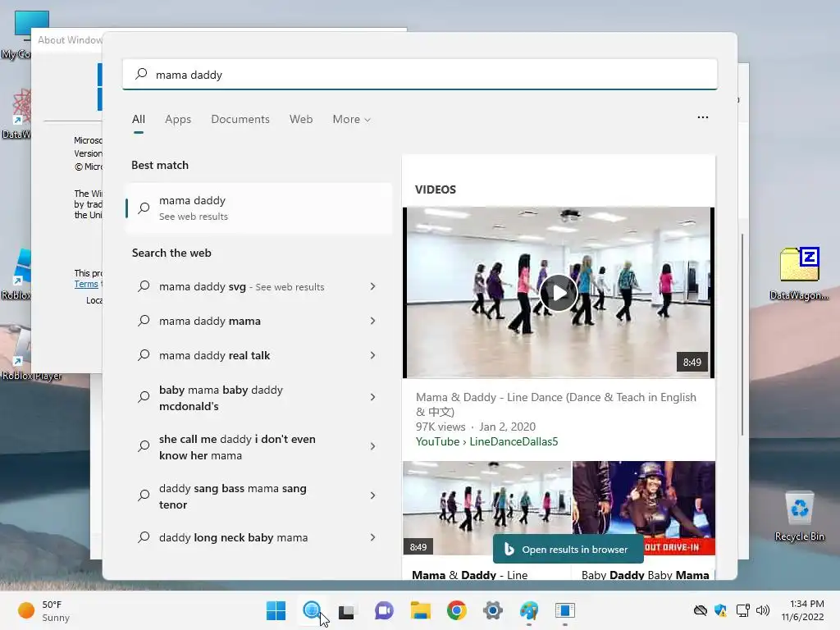Image resolution: width=840 pixels, height=630 pixels.
Task: Open the YouTube › LineDanceDallas5 source link
Action: tap(487, 441)
